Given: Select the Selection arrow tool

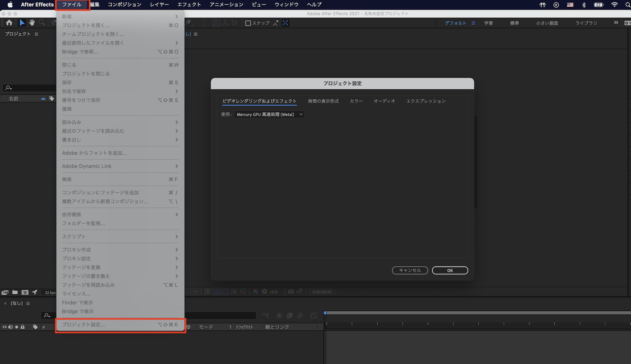Looking at the screenshot, I should pos(22,23).
